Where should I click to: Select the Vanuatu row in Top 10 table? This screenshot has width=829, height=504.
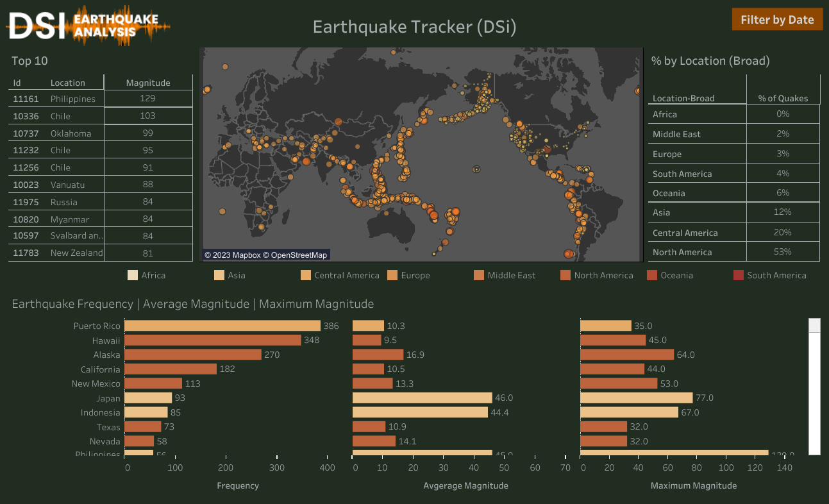pyautogui.click(x=71, y=184)
